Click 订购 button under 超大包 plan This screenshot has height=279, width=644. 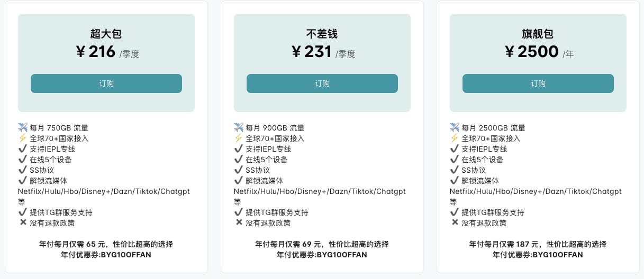[106, 83]
